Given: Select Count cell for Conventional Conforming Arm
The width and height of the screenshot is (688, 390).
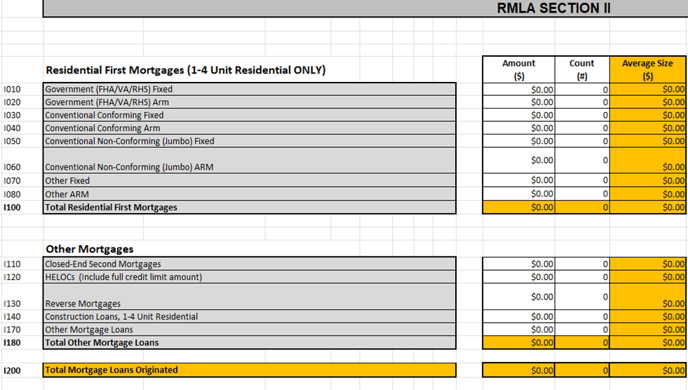Looking at the screenshot, I should pyautogui.click(x=582, y=128).
